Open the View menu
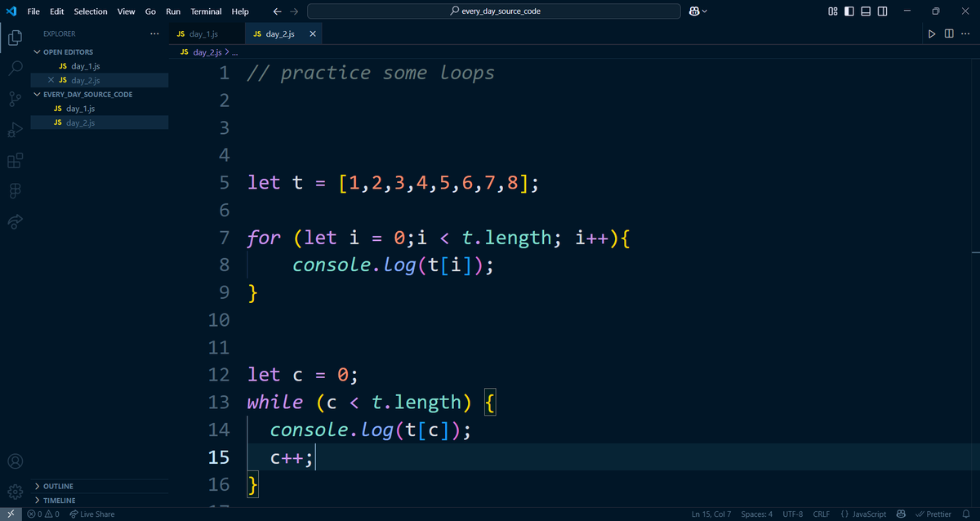Screen dimensions: 980x521 click(x=126, y=11)
